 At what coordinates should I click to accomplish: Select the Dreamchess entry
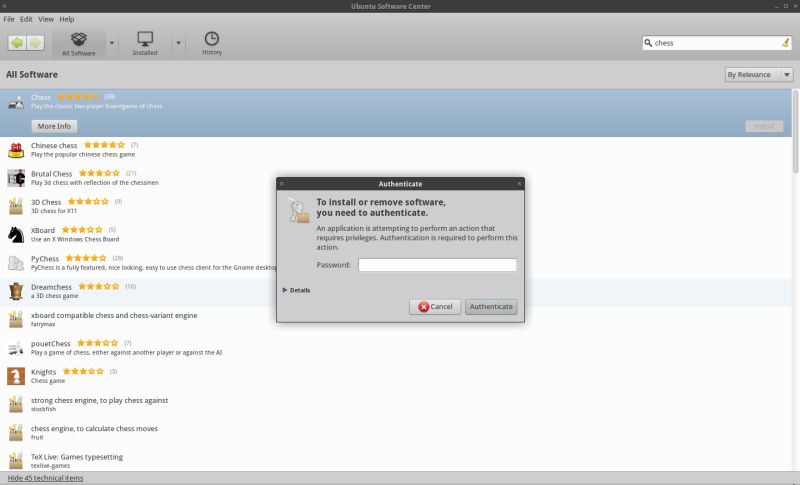coord(395,291)
